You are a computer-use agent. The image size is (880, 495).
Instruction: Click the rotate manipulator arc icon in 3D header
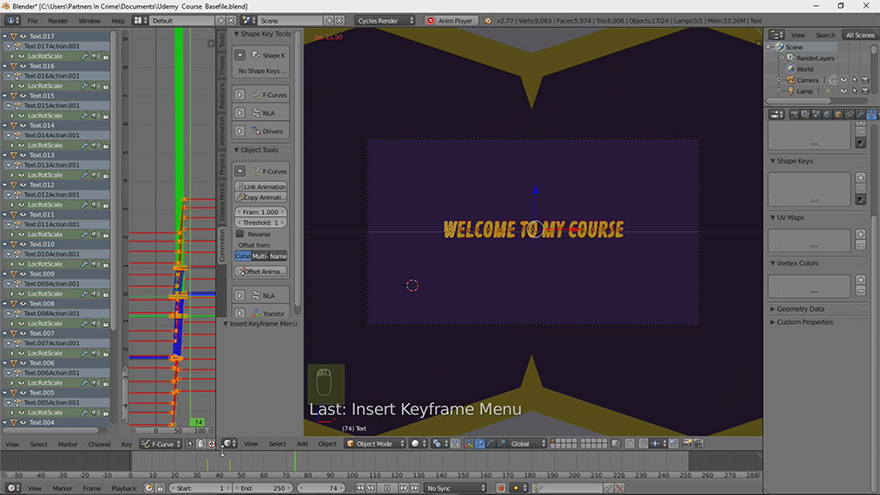click(491, 443)
